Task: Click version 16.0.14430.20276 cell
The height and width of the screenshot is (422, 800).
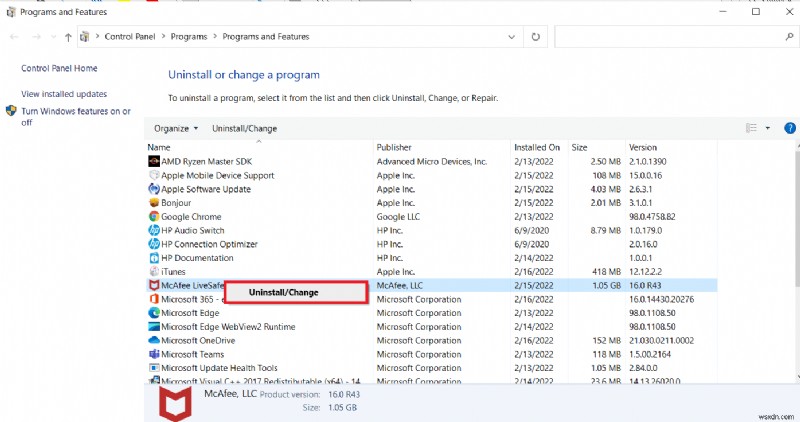Action: point(661,300)
